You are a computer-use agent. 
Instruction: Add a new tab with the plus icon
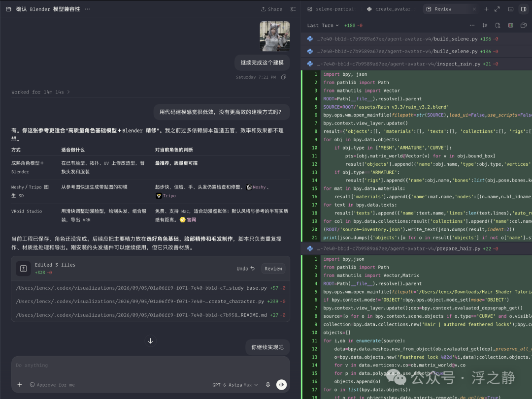pyautogui.click(x=486, y=9)
